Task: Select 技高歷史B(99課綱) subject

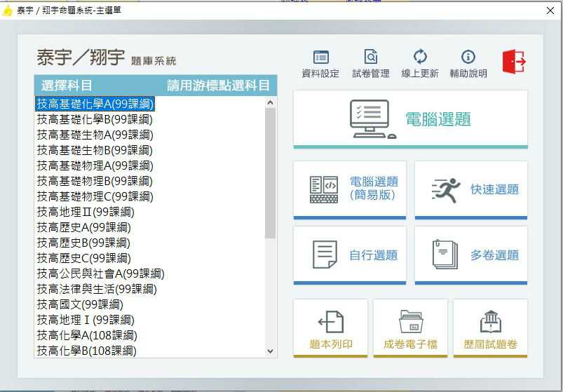Action: point(83,243)
